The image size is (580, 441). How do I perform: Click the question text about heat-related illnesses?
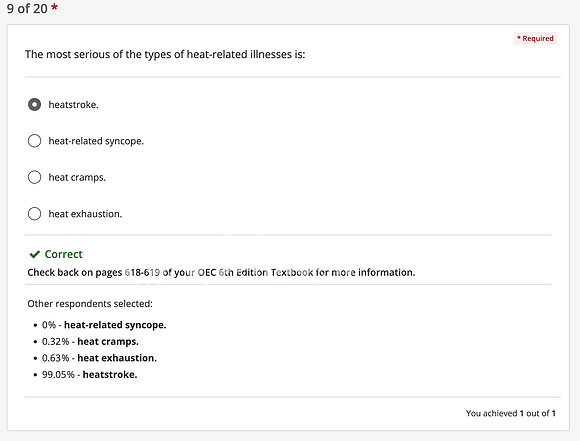[x=165, y=54]
